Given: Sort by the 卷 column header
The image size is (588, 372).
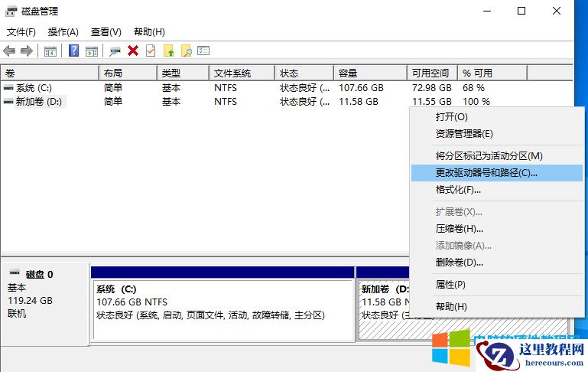Looking at the screenshot, I should [50, 73].
